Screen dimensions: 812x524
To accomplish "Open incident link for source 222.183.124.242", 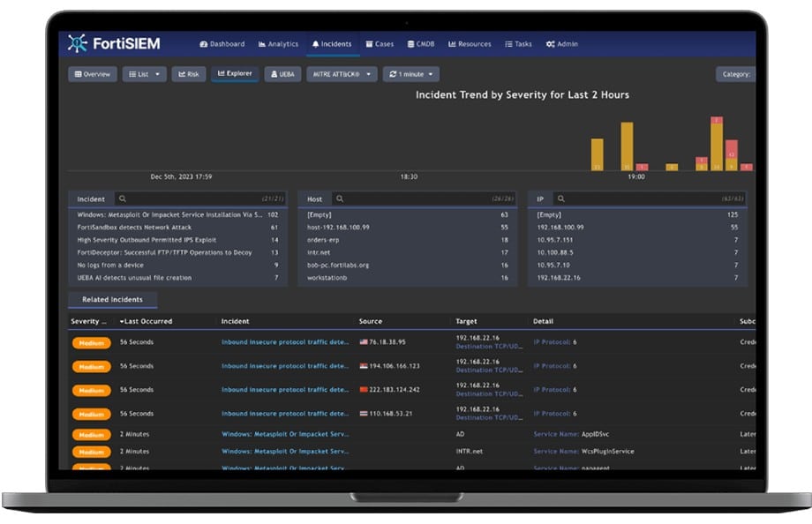I will [285, 389].
